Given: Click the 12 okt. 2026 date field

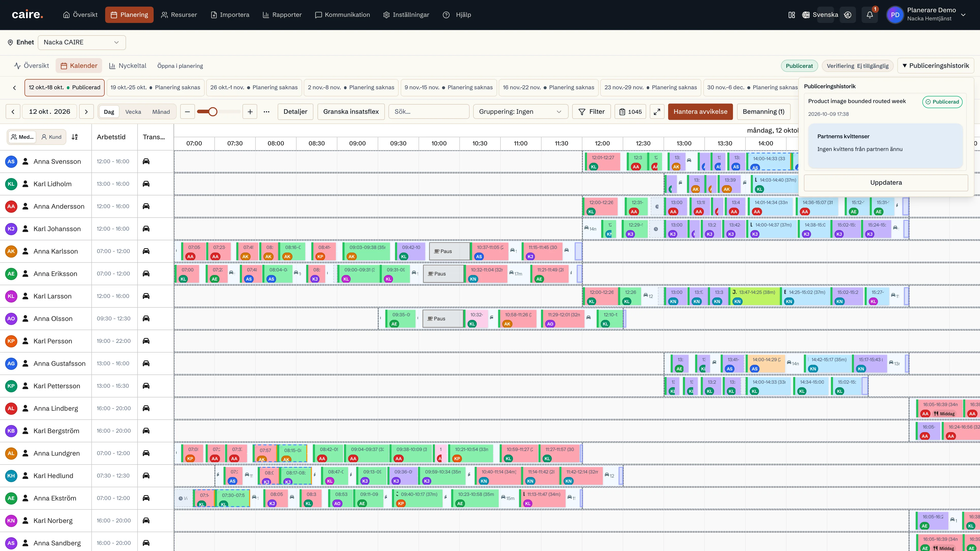Looking at the screenshot, I should (50, 112).
